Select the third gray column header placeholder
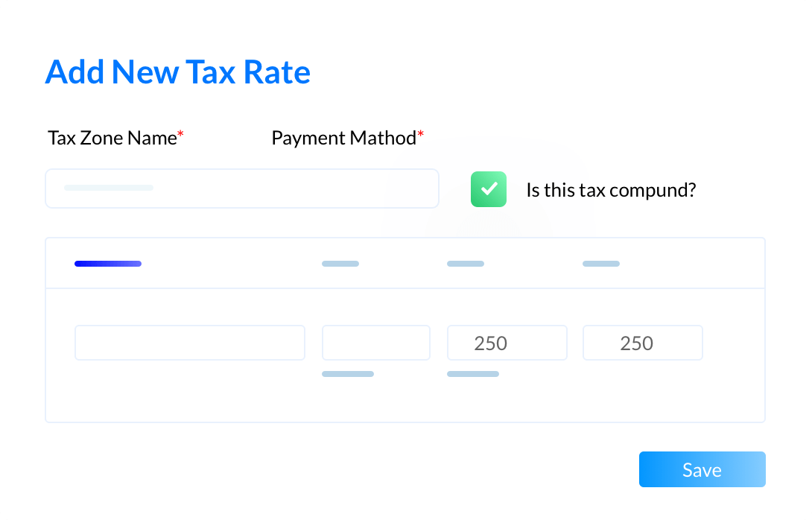Viewport: 812px width, 520px height. pos(466,264)
